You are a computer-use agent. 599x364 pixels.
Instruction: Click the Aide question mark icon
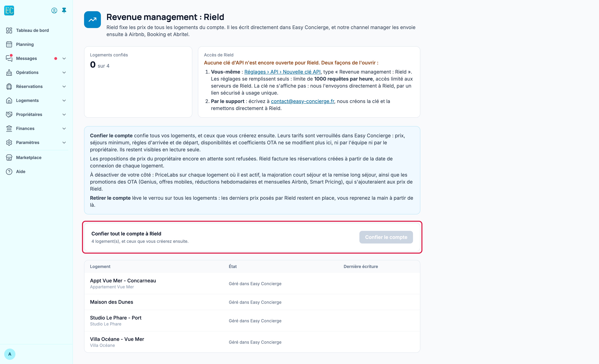pos(9,172)
